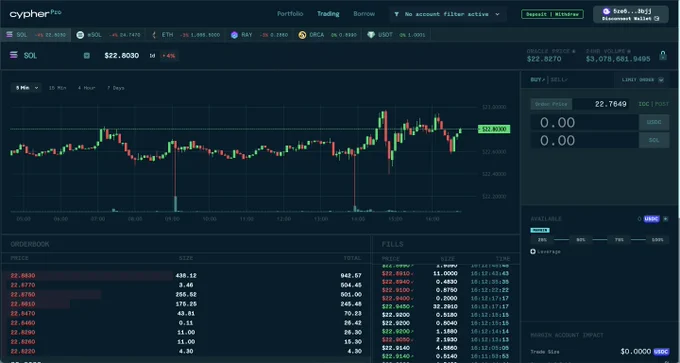Click the Order Price button

tap(551, 104)
